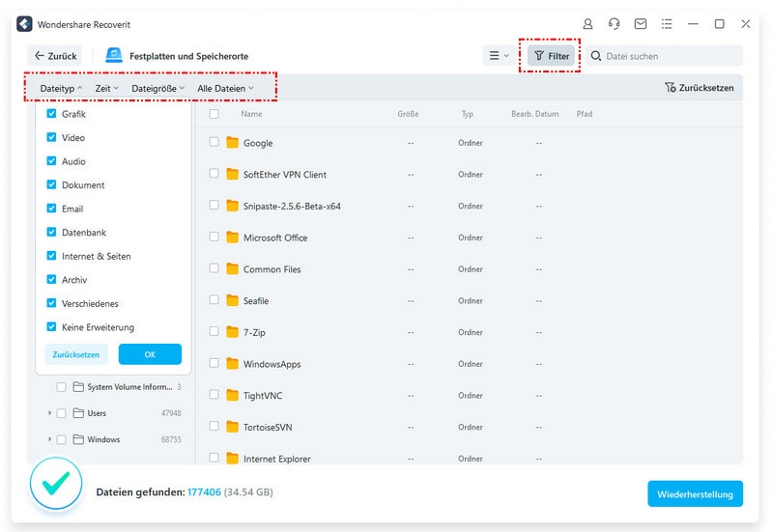Viewport: 773px width, 532px height.
Task: Tick the checkbox for Seafile folder
Action: coord(214,299)
